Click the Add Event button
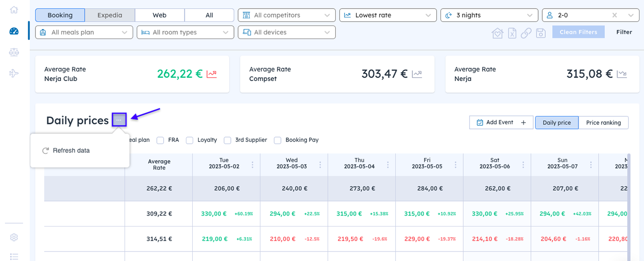Viewport: 644px width, 261px height. click(x=501, y=123)
